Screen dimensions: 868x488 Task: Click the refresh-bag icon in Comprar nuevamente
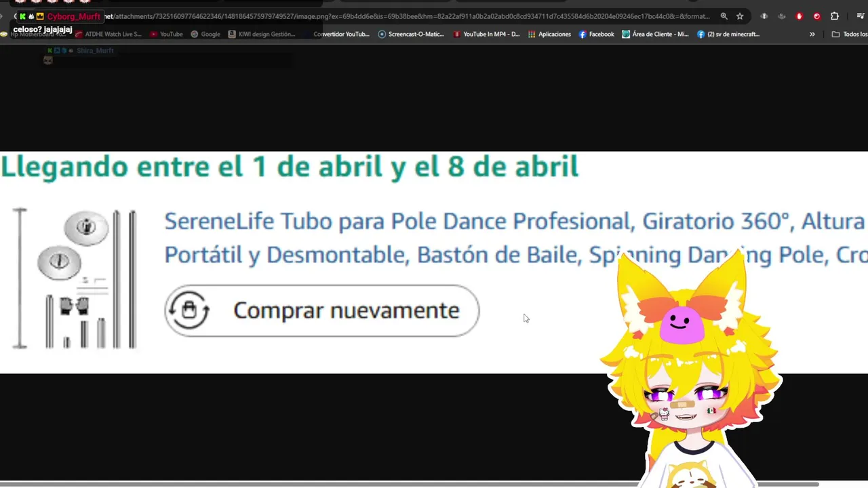click(189, 310)
